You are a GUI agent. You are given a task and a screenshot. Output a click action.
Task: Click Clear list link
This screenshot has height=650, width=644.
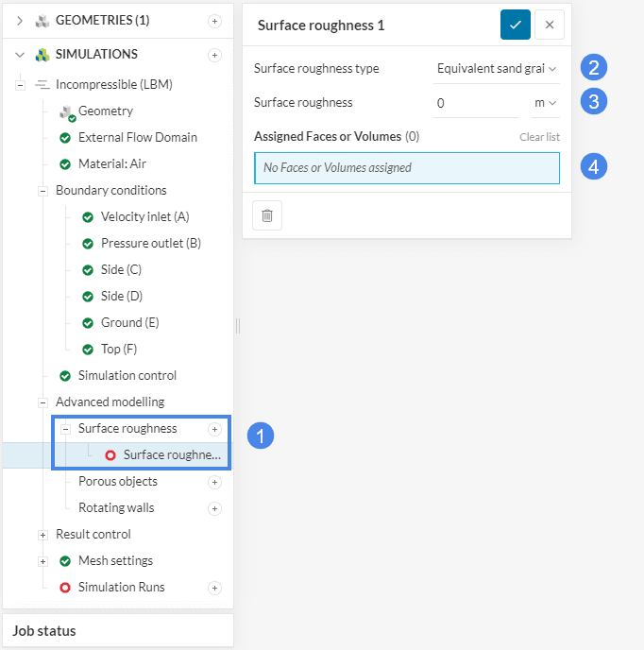(x=539, y=137)
